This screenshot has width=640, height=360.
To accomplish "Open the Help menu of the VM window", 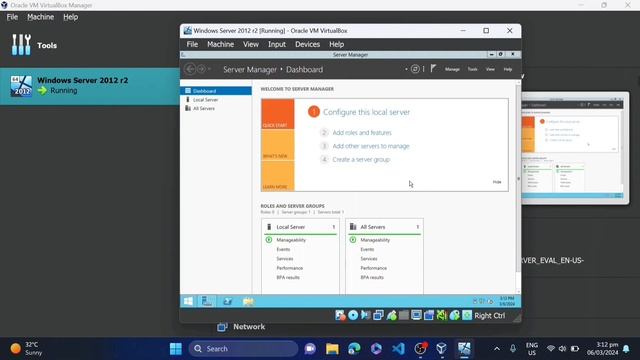I will [x=337, y=44].
